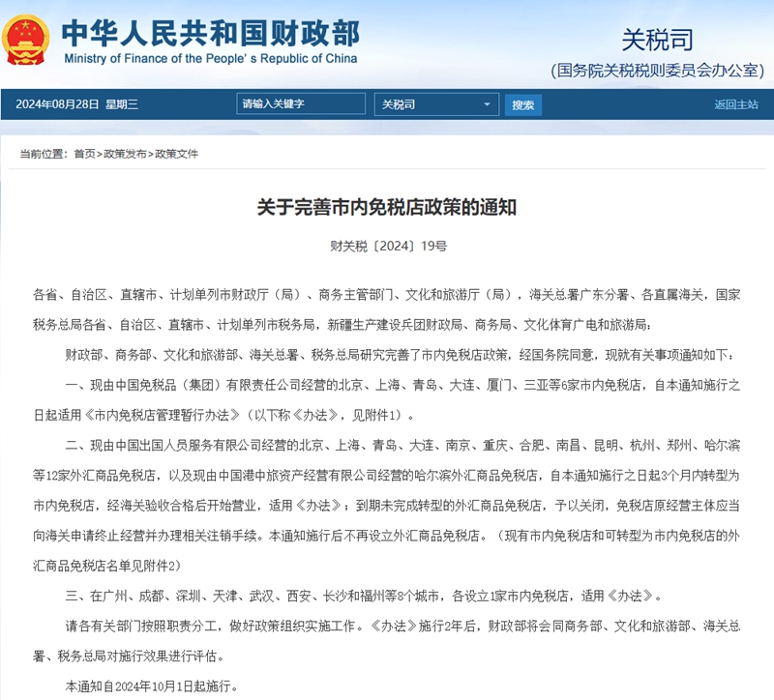Open 首页 breadcrumb link

tap(84, 154)
